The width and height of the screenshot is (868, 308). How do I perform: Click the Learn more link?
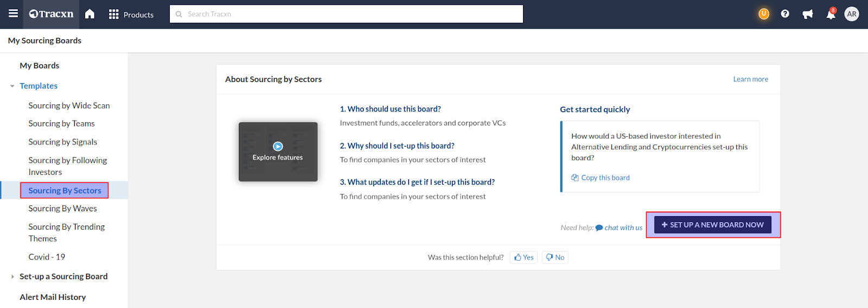[750, 79]
